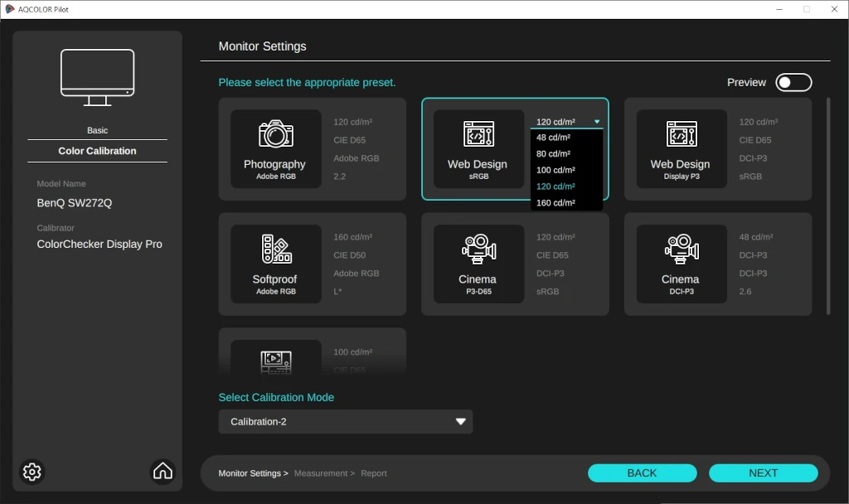Click CIE D50 value in Softproof card
849x504 pixels.
coord(349,255)
